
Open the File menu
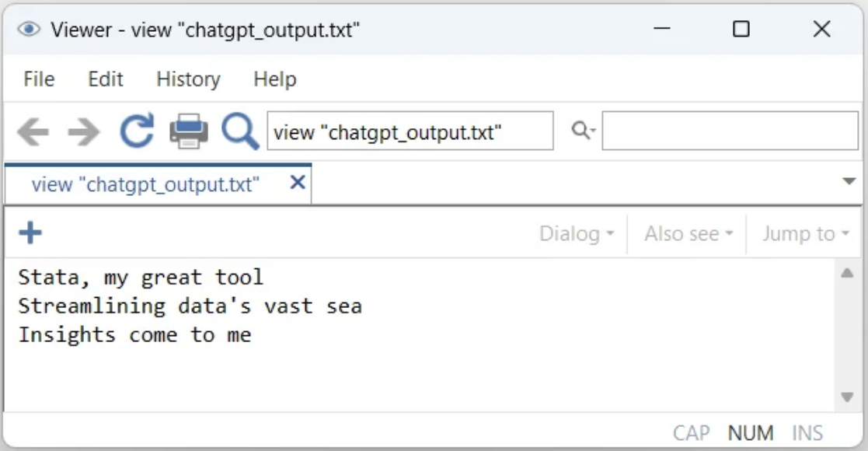[39, 79]
